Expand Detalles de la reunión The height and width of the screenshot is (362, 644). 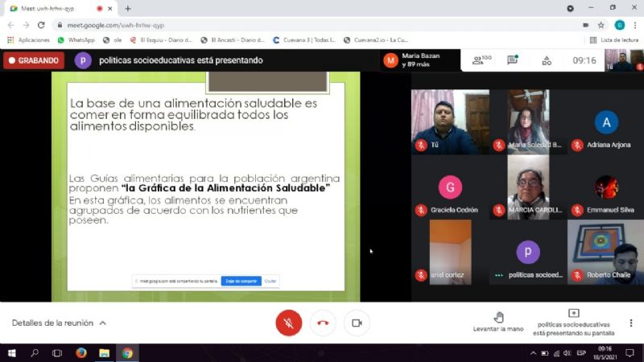coord(59,323)
